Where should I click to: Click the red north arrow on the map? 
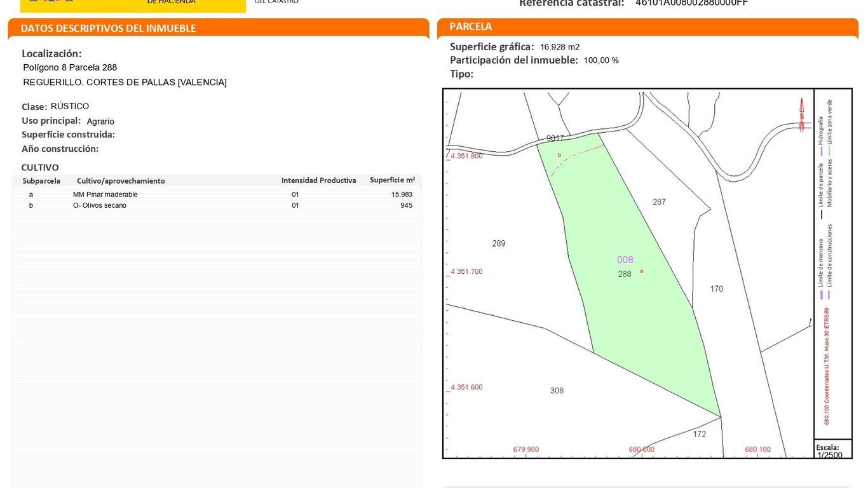pyautogui.click(x=802, y=114)
